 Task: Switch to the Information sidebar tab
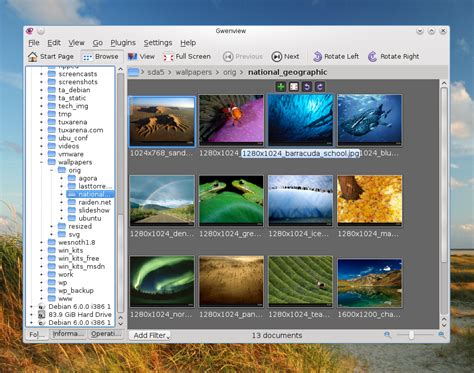[x=68, y=334]
